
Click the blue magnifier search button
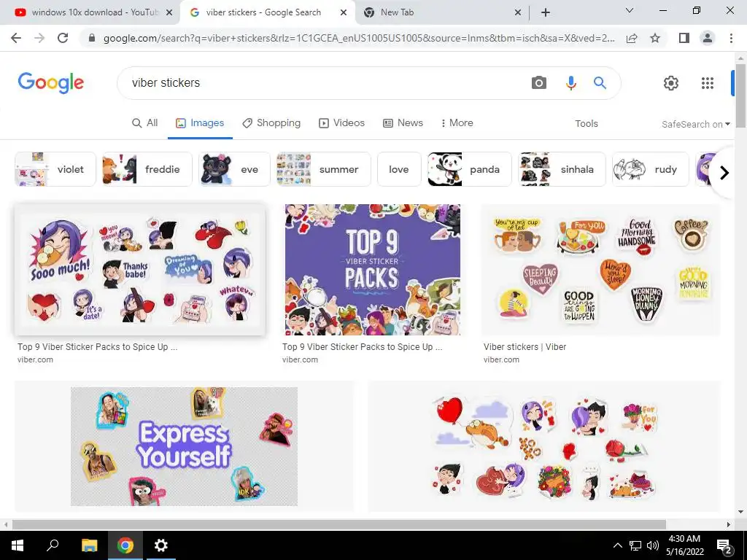pos(600,83)
